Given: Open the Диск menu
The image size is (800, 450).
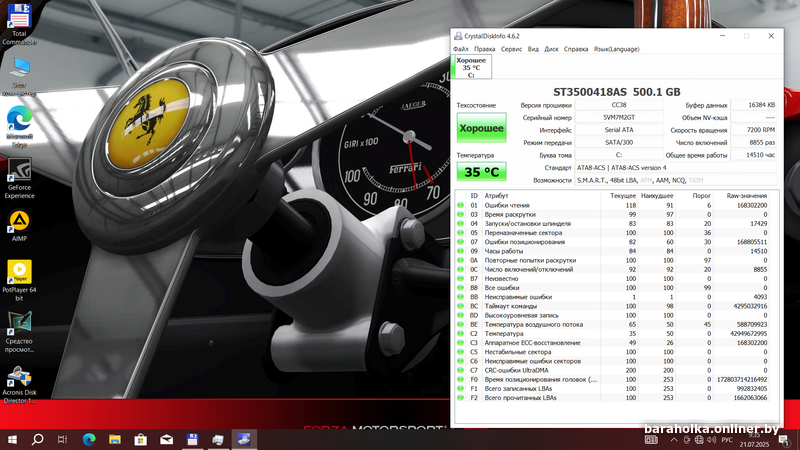Looking at the screenshot, I should (x=551, y=48).
